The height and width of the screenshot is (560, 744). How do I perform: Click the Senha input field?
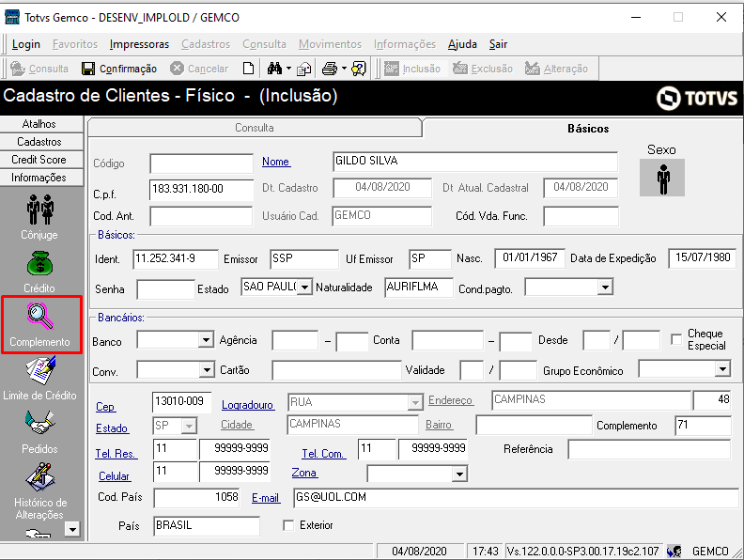coord(165,289)
